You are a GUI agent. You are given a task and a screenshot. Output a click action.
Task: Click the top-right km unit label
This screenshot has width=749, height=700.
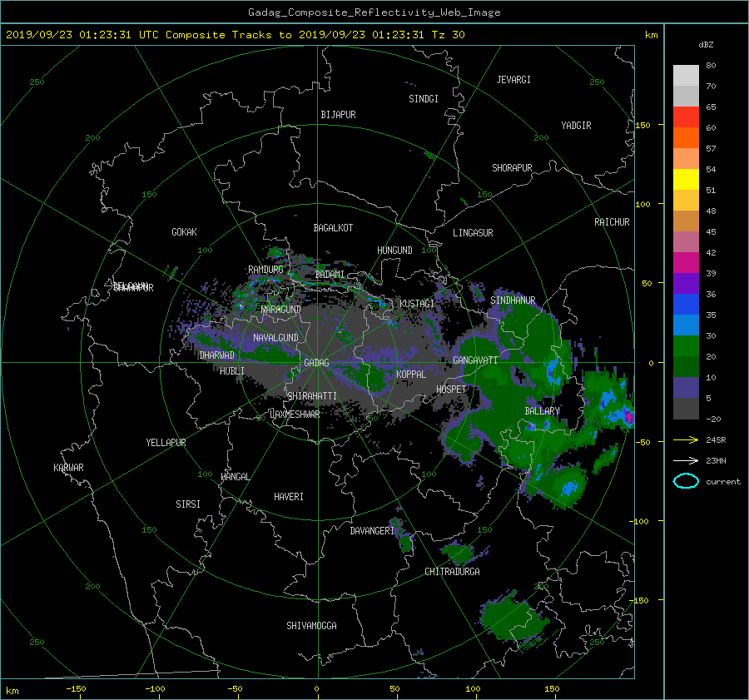[651, 35]
